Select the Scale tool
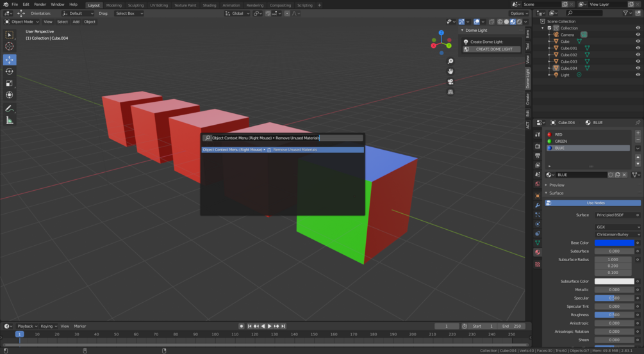Viewport: 644px width, 354px height. pos(10,83)
